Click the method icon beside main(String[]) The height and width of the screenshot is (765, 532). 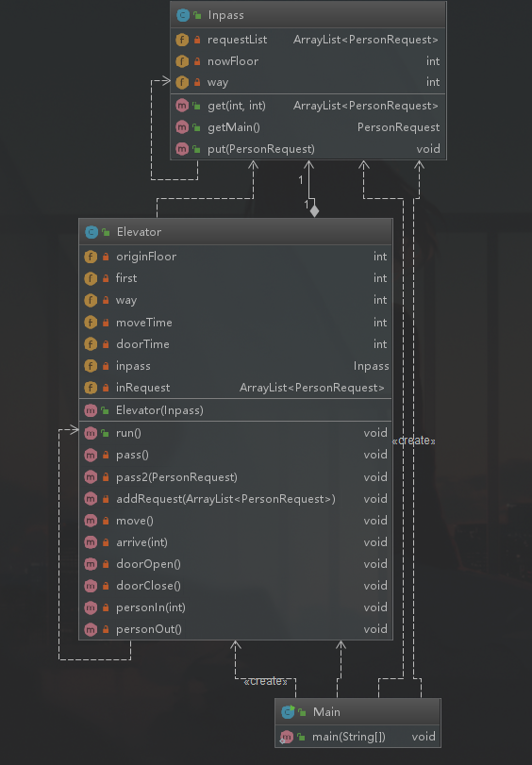[287, 737]
